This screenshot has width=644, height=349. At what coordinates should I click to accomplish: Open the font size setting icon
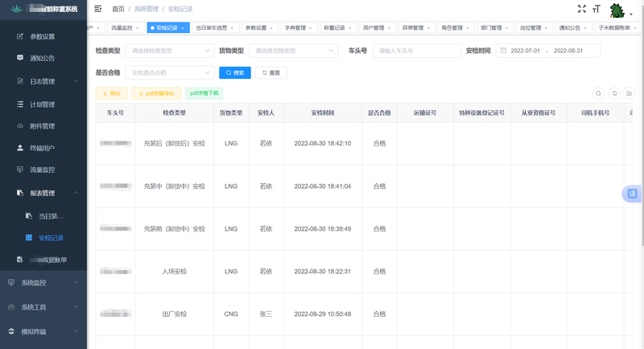click(x=597, y=9)
